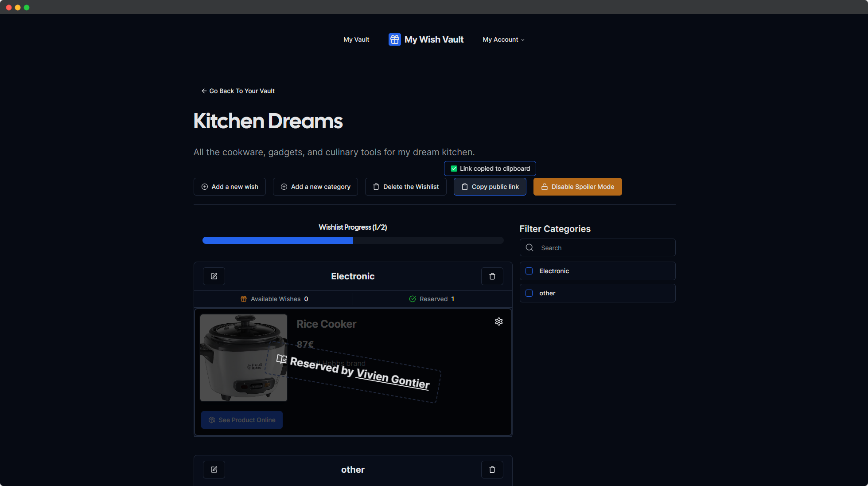The image size is (868, 486).
Task: Copy the public link
Action: pos(490,187)
